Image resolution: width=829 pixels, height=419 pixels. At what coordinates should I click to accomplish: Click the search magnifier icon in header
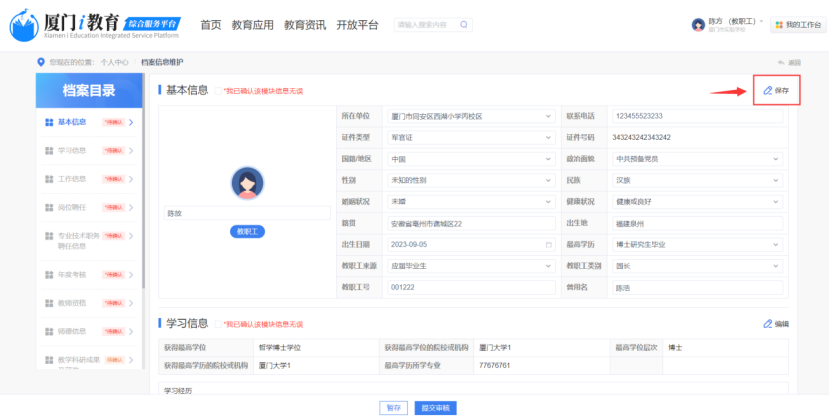(466, 24)
